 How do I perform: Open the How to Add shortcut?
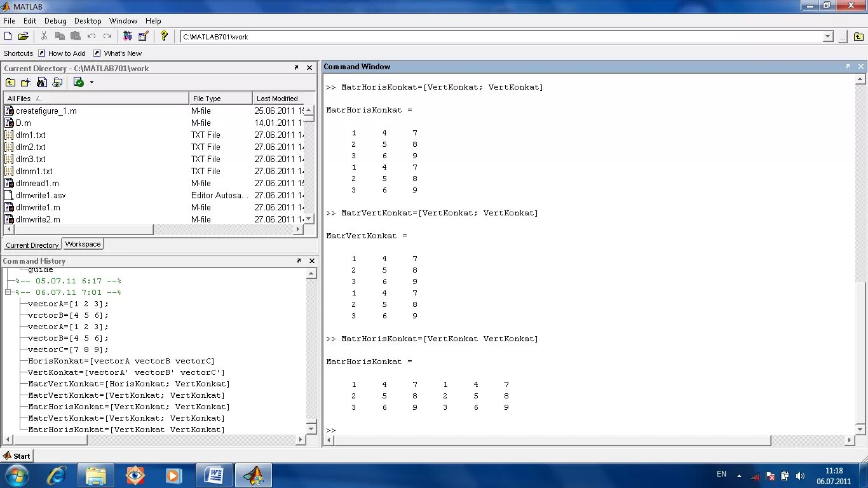pyautogui.click(x=62, y=53)
